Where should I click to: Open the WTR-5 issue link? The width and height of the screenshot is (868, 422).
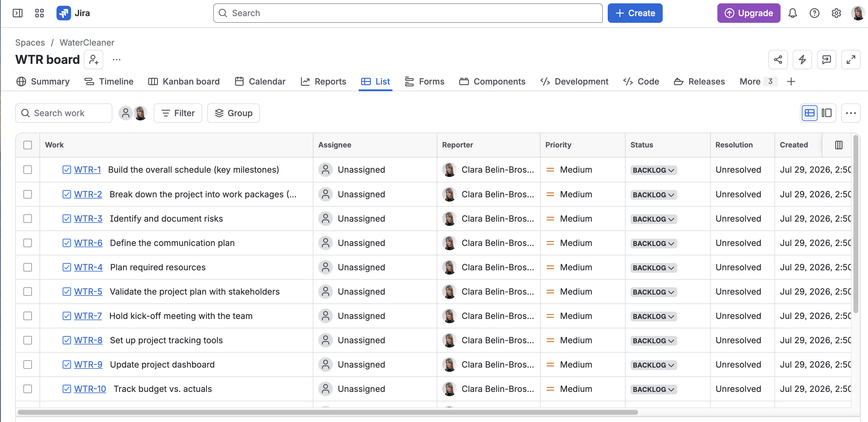coord(88,292)
